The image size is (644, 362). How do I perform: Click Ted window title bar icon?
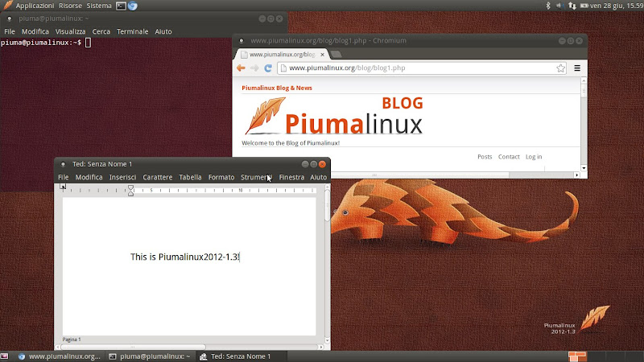(x=63, y=164)
